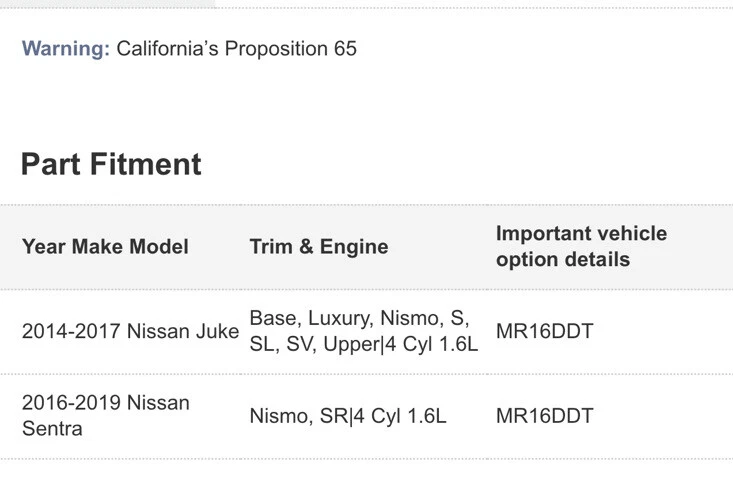
Task: Select the Trim & Engine column header
Action: 319,246
